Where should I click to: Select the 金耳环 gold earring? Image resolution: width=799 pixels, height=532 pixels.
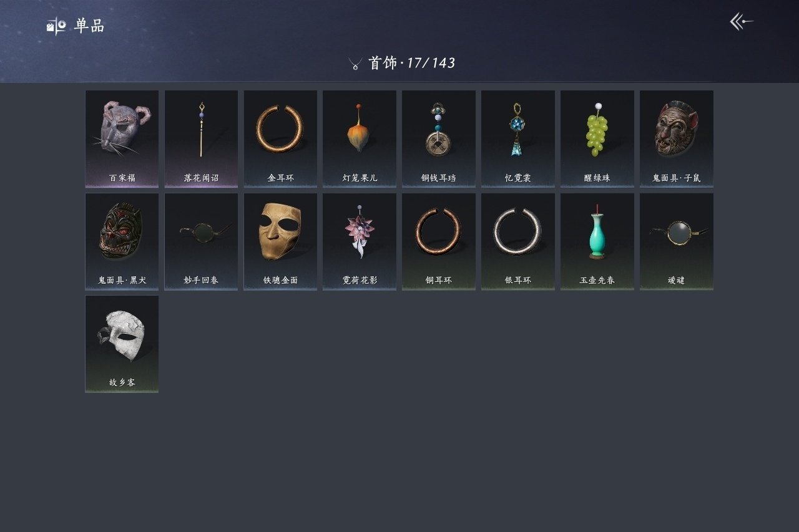tap(280, 138)
